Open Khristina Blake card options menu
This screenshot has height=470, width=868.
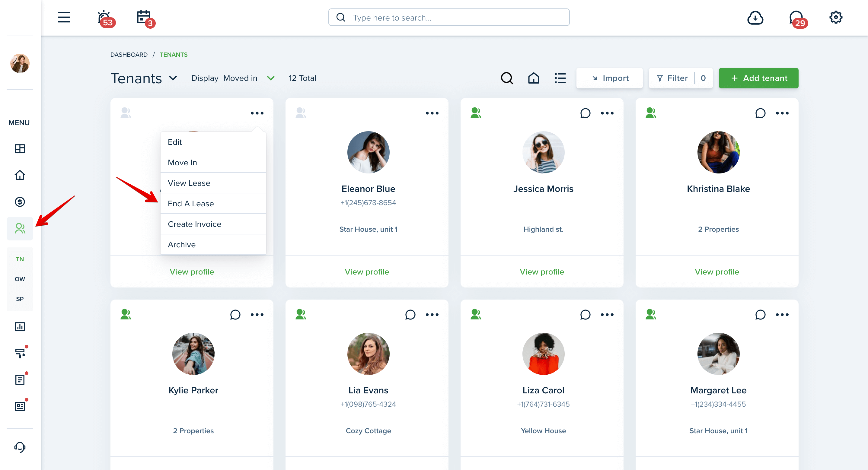click(x=782, y=113)
